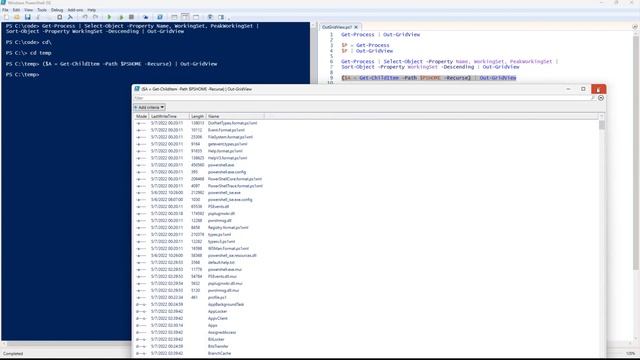Click the Start PowerShell.exe icon

tap(160, 17)
